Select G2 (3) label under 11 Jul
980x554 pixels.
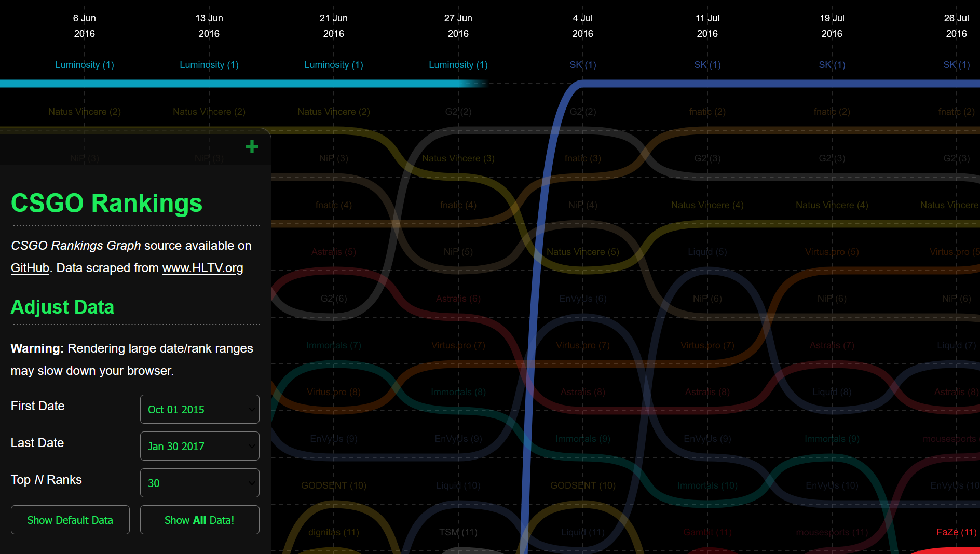point(707,158)
